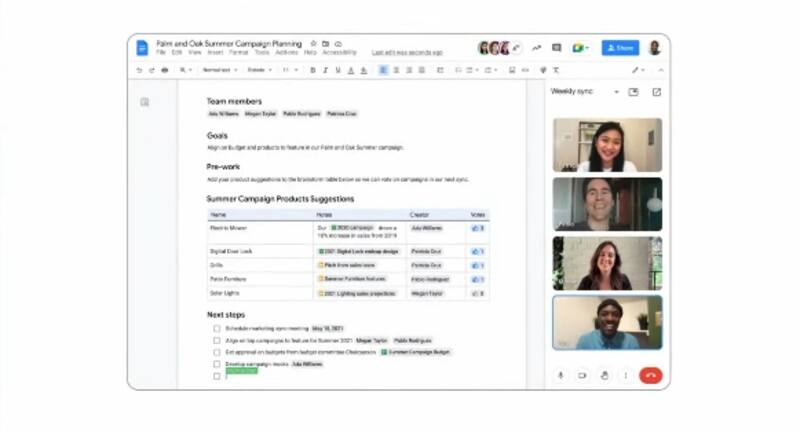
Task: Turn off camera in the Meet panel
Action: pos(582,375)
